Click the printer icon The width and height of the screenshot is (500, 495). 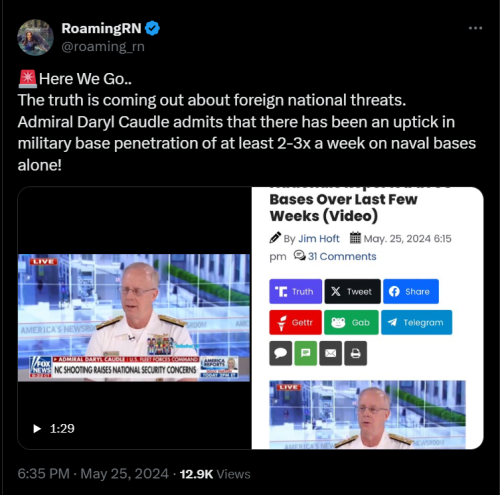coord(356,353)
